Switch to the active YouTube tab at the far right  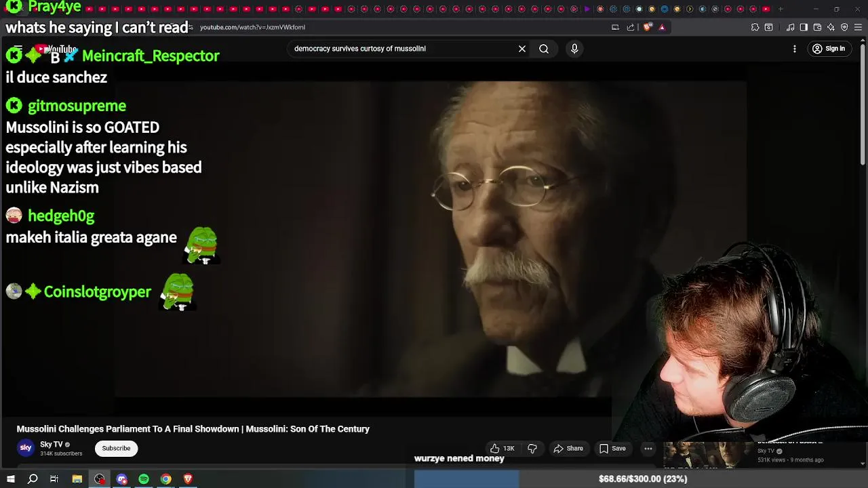click(x=766, y=9)
